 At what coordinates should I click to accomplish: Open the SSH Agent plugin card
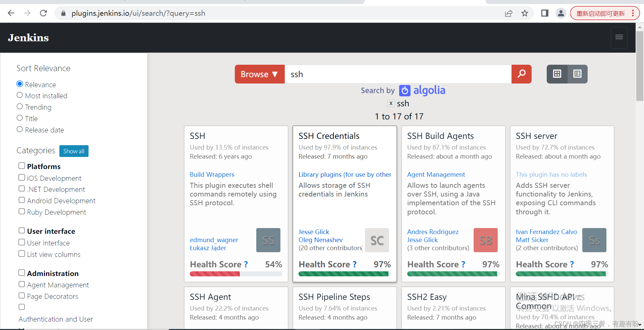[x=236, y=308]
